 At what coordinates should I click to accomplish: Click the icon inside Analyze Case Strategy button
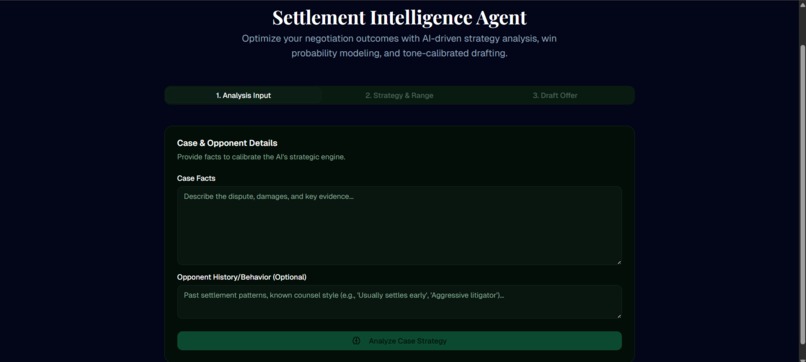[x=356, y=341]
